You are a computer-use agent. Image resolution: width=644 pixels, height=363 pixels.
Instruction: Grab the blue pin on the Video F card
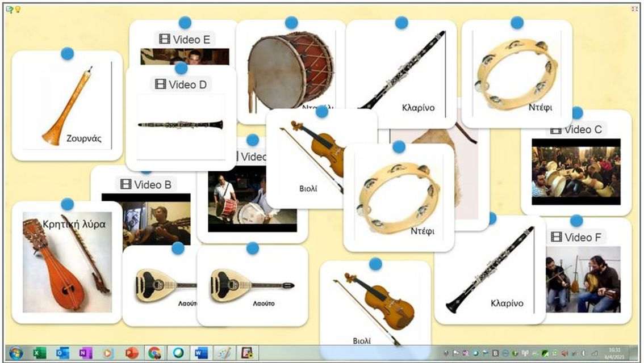pos(576,221)
